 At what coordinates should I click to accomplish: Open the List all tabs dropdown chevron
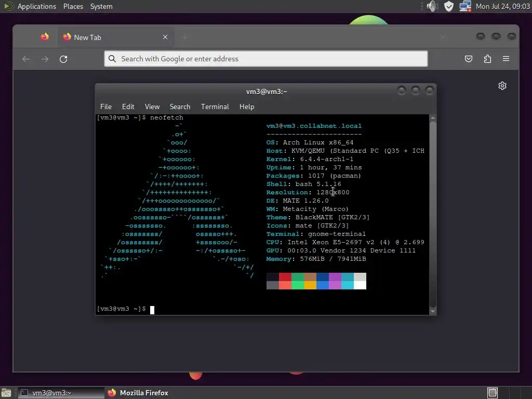point(443,37)
